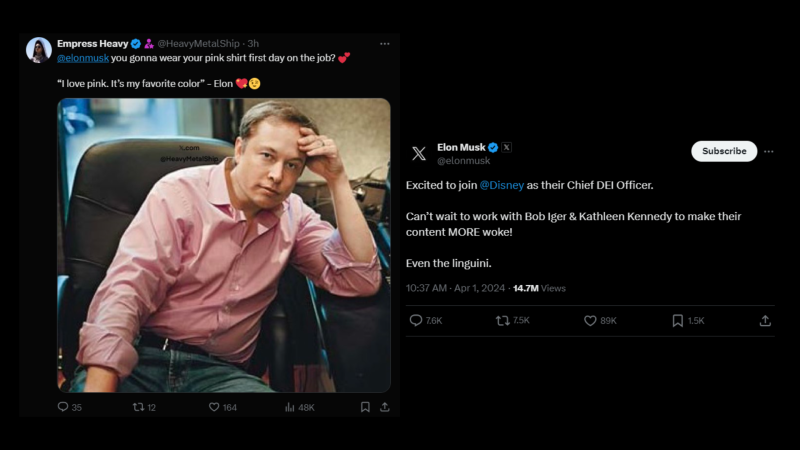
Task: Bookmark Elon Musk's Disney post
Action: pos(678,320)
